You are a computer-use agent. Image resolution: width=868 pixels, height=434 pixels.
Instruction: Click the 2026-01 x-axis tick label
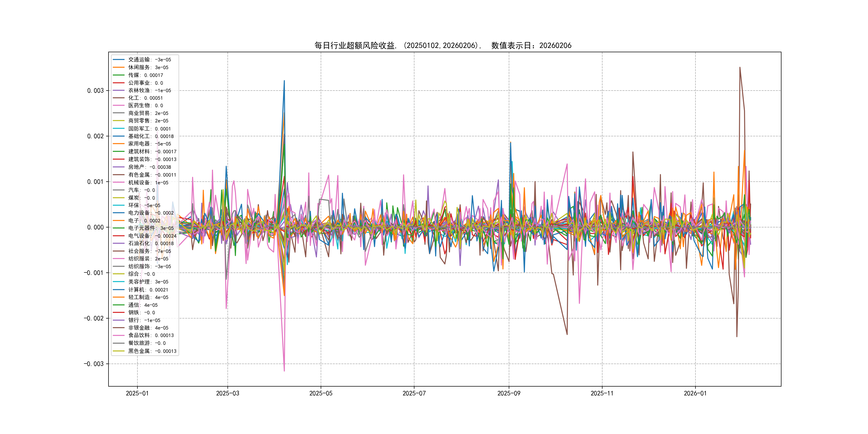695,394
